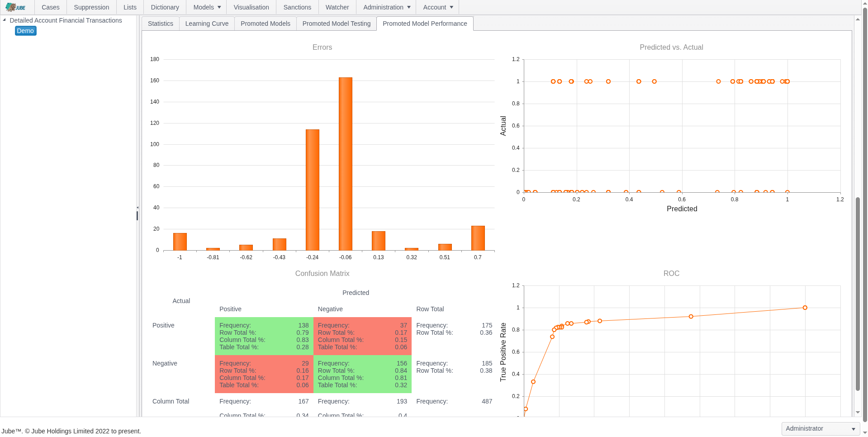Select the Promoted Model Testing tab

pos(336,24)
